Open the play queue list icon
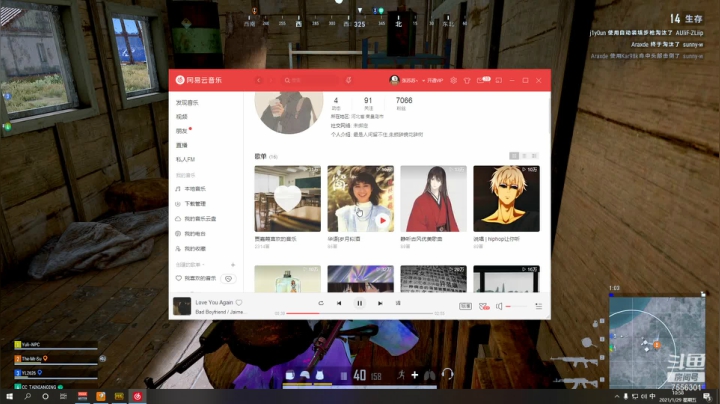This screenshot has height=404, width=720. pyautogui.click(x=539, y=306)
